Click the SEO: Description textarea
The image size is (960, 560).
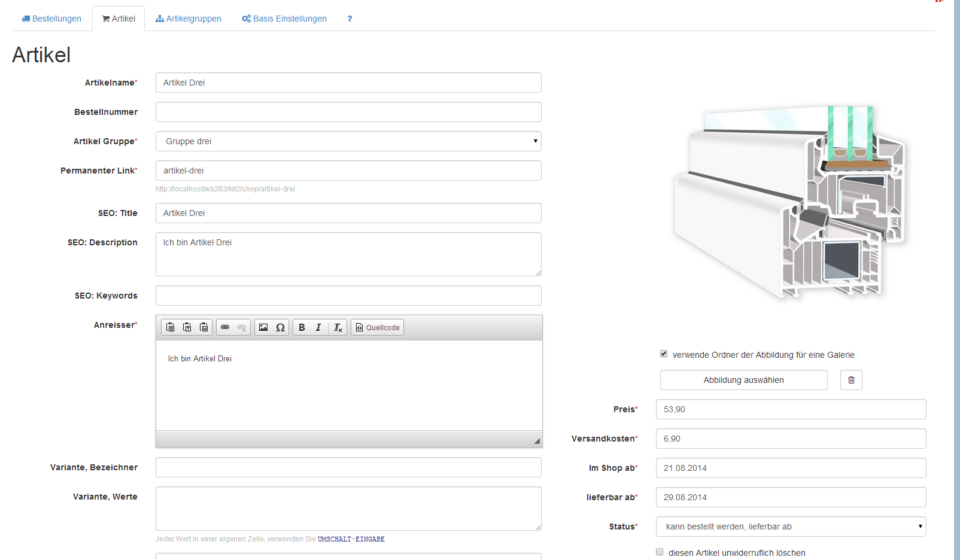click(x=348, y=254)
